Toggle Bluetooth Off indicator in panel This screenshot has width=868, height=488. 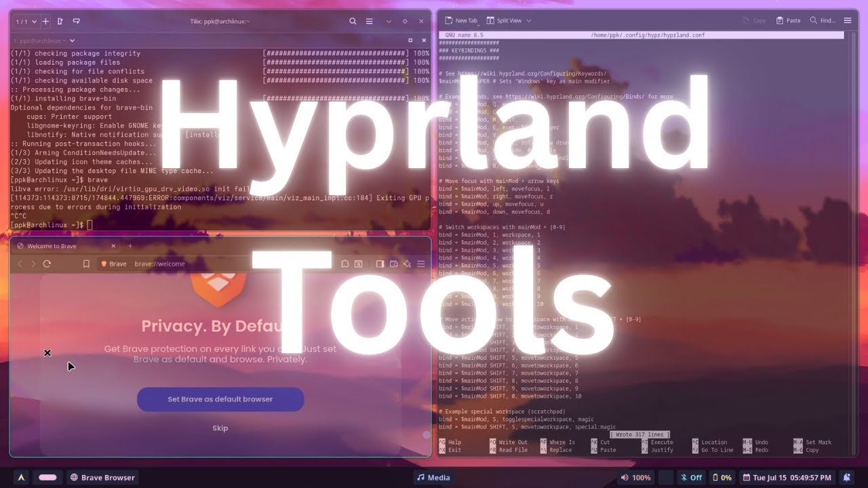[x=692, y=477]
